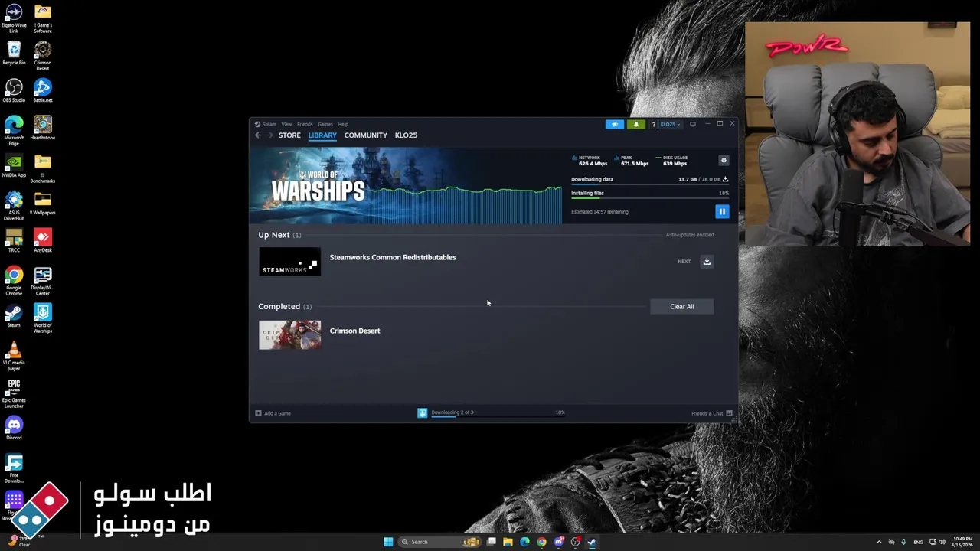Switch to the LIBRARY tab

click(x=322, y=135)
